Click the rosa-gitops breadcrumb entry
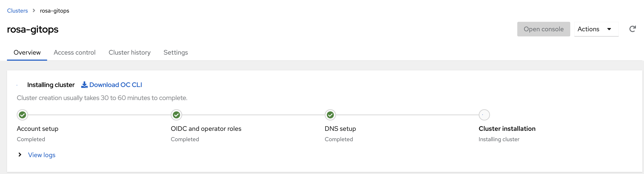644x174 pixels. click(55, 11)
